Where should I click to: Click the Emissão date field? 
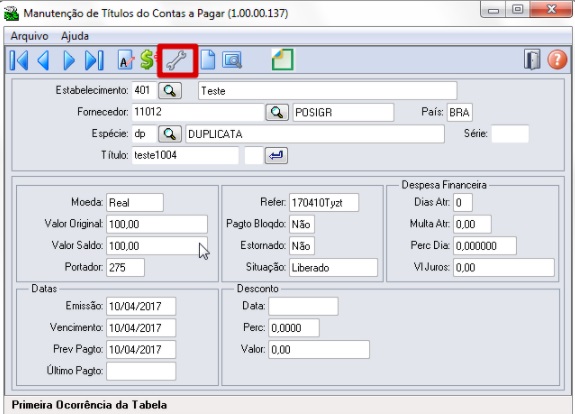141,306
